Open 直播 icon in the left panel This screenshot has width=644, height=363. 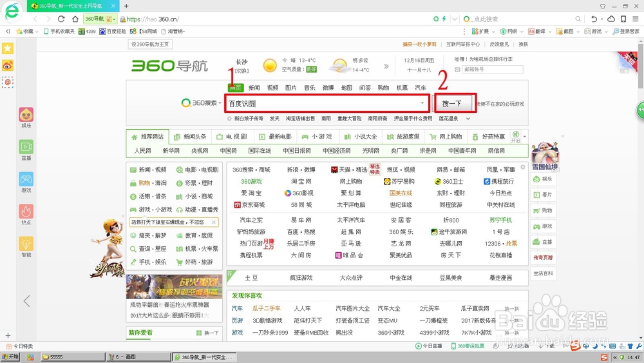[26, 147]
